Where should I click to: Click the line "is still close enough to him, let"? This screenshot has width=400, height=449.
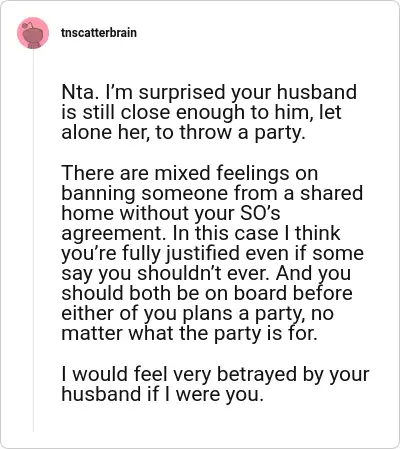pos(201,113)
